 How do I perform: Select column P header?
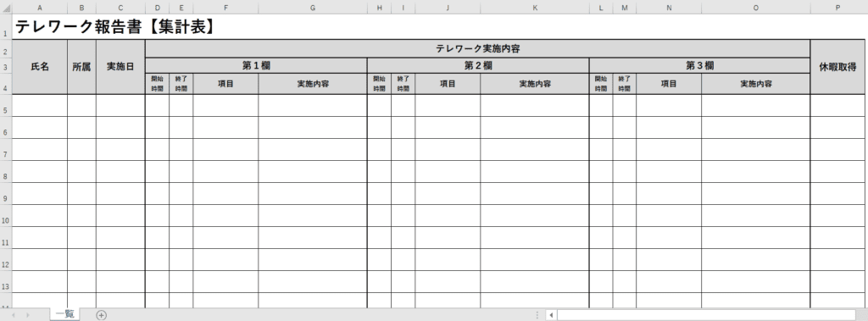(837, 7)
